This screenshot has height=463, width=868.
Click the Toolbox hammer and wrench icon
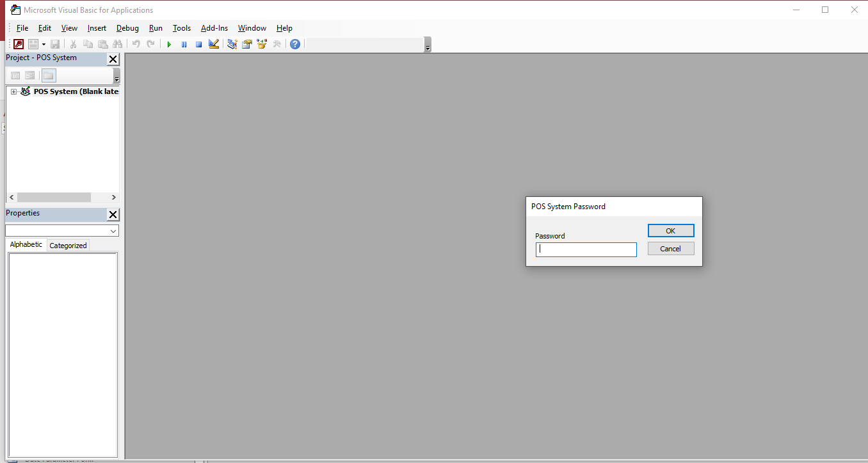[277, 44]
